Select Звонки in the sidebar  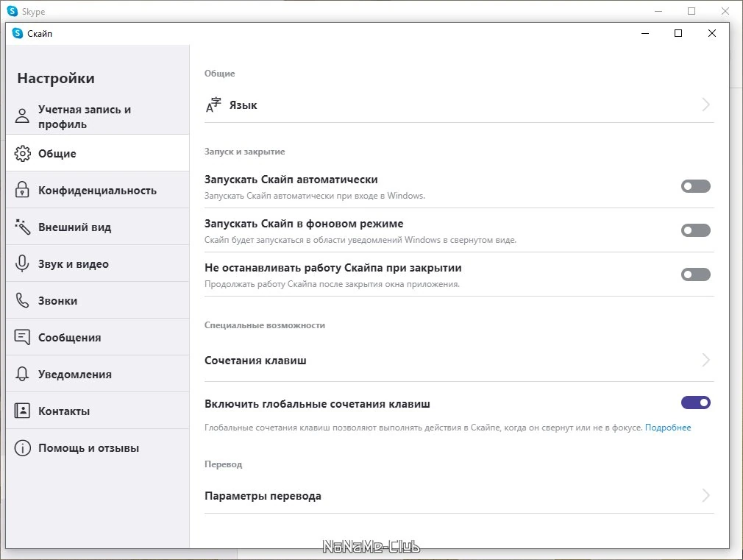(98, 300)
